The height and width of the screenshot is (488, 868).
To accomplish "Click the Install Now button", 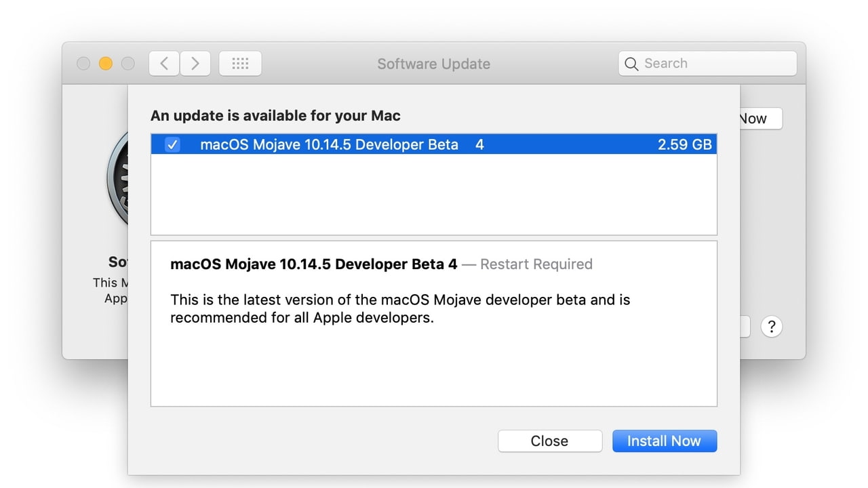I will [665, 441].
